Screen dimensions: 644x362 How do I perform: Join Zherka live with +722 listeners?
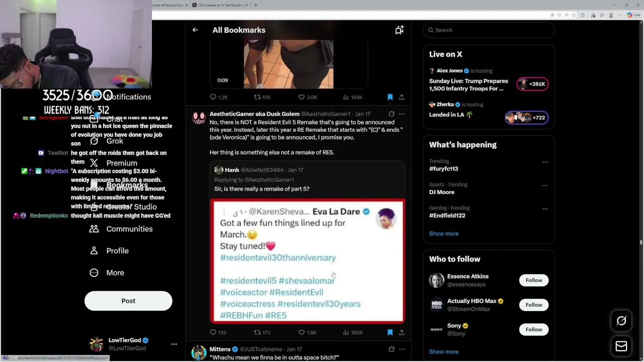click(527, 118)
